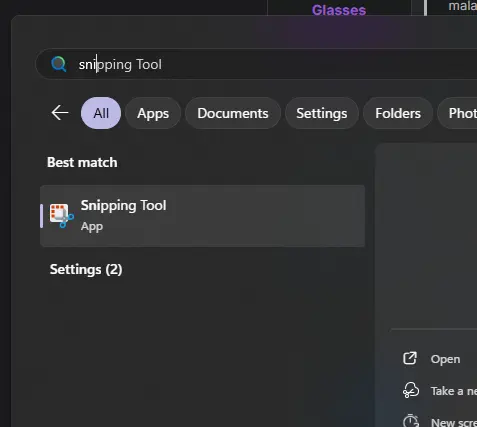Click the delayed screenshot timer icon
477x427 pixels.
[x=411, y=421]
